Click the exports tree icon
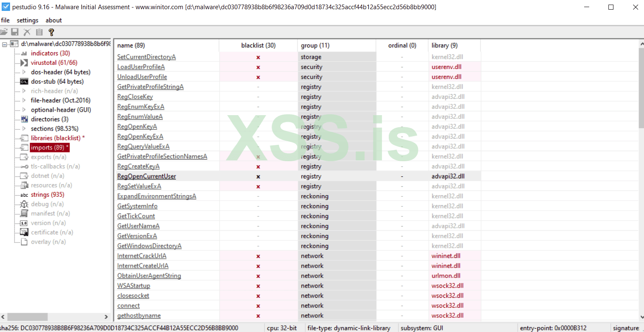The height and width of the screenshot is (332, 644). (x=24, y=157)
